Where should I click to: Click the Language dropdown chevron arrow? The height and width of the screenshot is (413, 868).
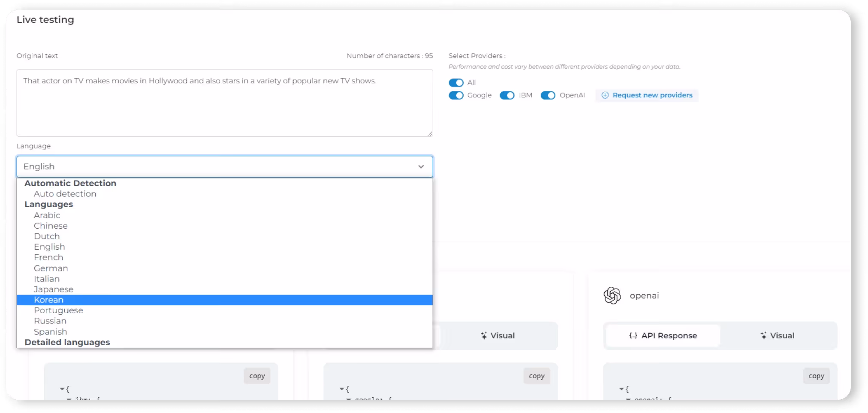pyautogui.click(x=421, y=166)
